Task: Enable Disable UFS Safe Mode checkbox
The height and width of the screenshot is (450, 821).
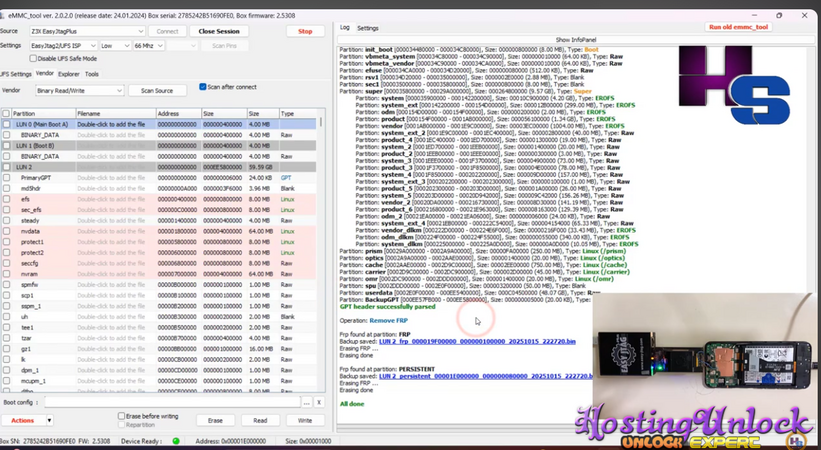Action: coord(31,59)
